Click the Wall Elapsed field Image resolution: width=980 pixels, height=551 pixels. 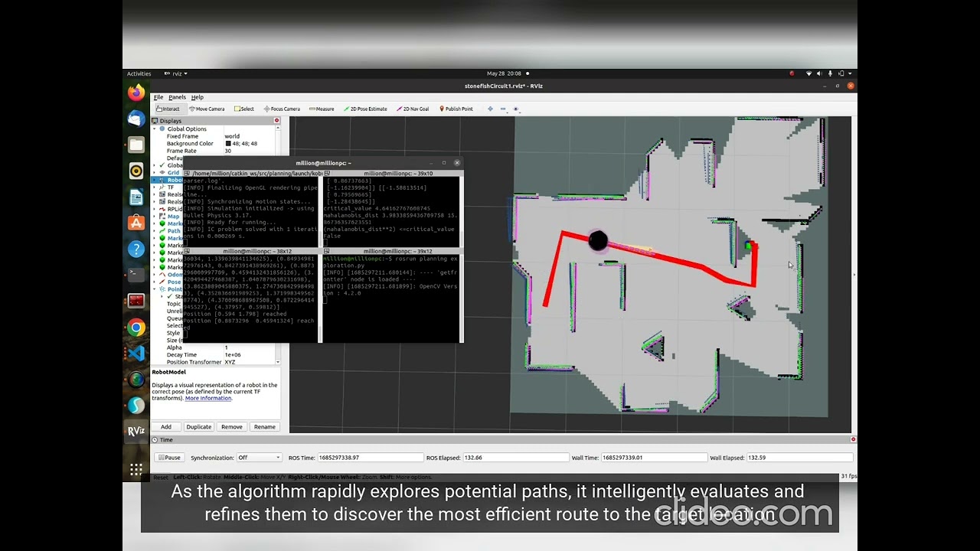pos(799,458)
